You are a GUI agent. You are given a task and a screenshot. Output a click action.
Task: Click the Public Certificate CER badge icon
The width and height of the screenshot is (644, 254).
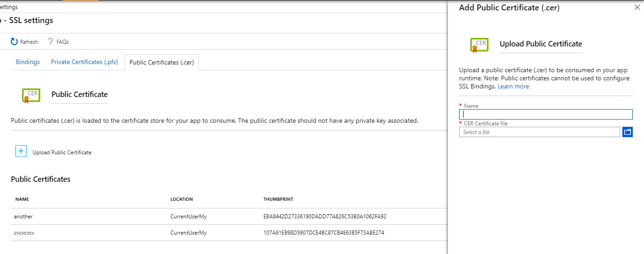[31, 95]
